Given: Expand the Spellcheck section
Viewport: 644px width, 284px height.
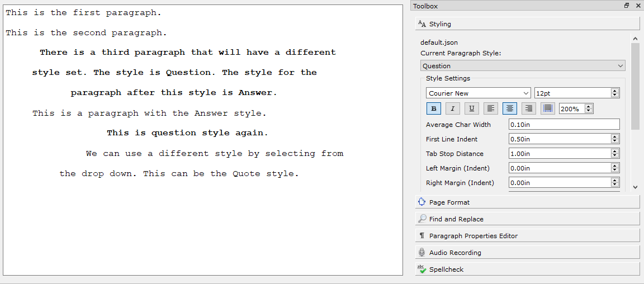Looking at the screenshot, I should tap(527, 269).
